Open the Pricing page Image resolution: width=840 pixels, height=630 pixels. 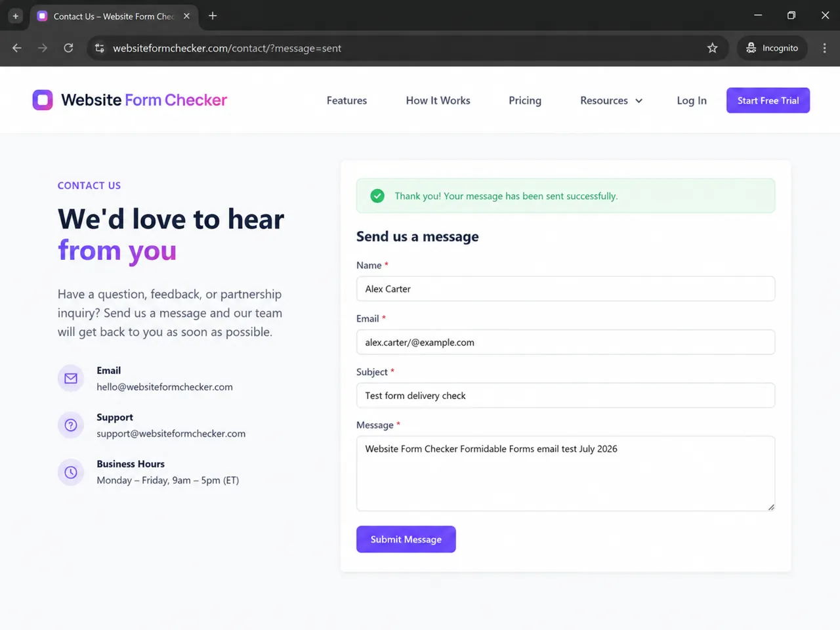click(525, 100)
